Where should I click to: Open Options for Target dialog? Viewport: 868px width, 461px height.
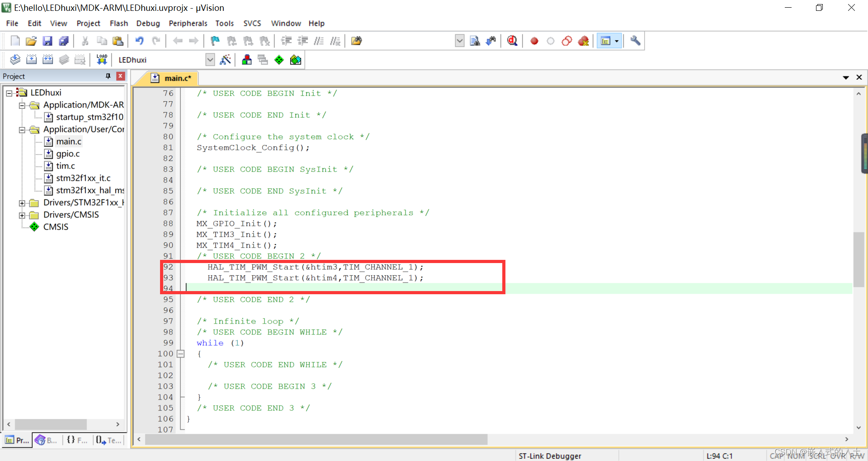pos(226,59)
